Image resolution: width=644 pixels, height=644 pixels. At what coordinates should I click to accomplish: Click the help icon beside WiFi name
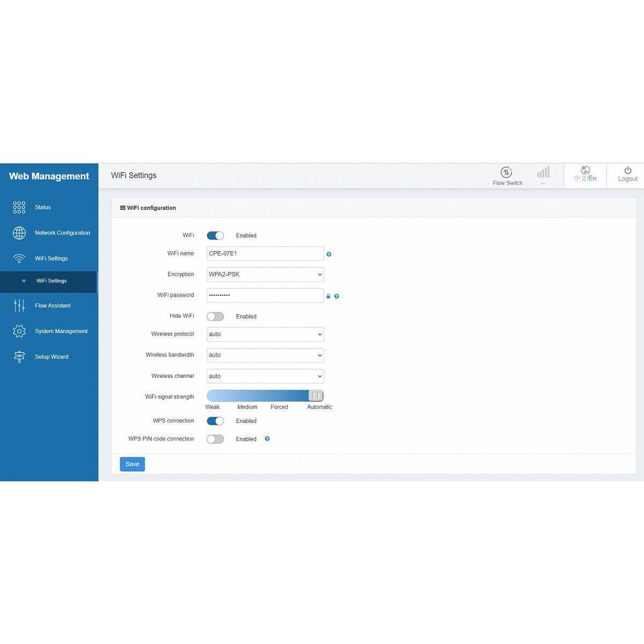coord(329,254)
